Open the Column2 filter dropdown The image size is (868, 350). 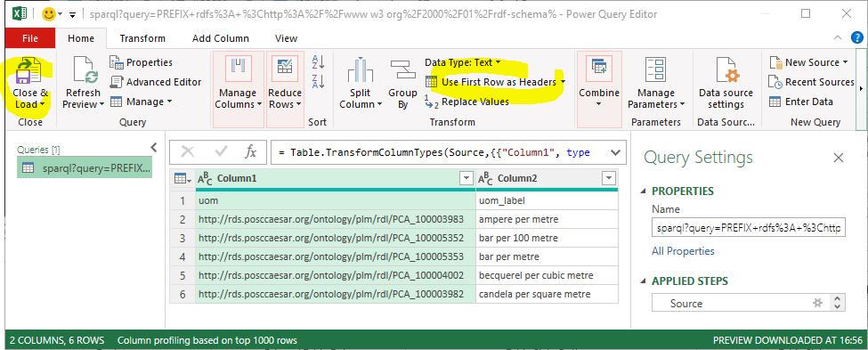(609, 178)
